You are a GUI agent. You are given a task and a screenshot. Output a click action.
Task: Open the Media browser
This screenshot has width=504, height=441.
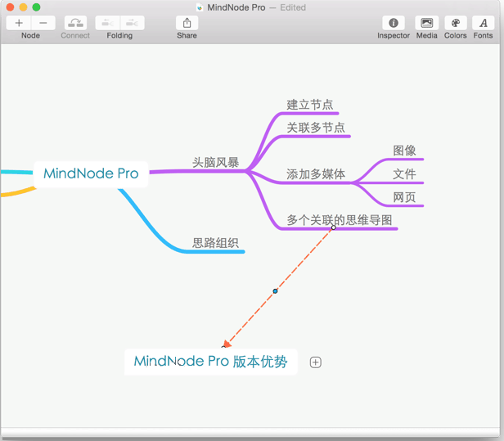coord(426,23)
